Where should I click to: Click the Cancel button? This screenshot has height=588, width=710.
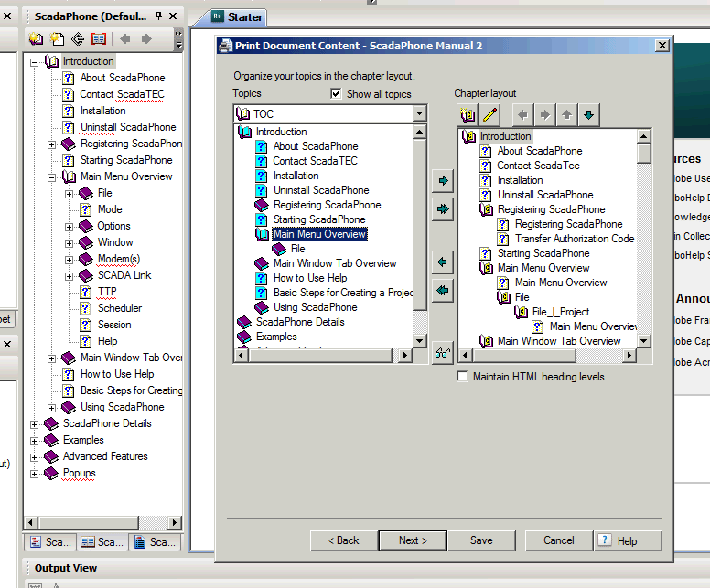pyautogui.click(x=559, y=540)
